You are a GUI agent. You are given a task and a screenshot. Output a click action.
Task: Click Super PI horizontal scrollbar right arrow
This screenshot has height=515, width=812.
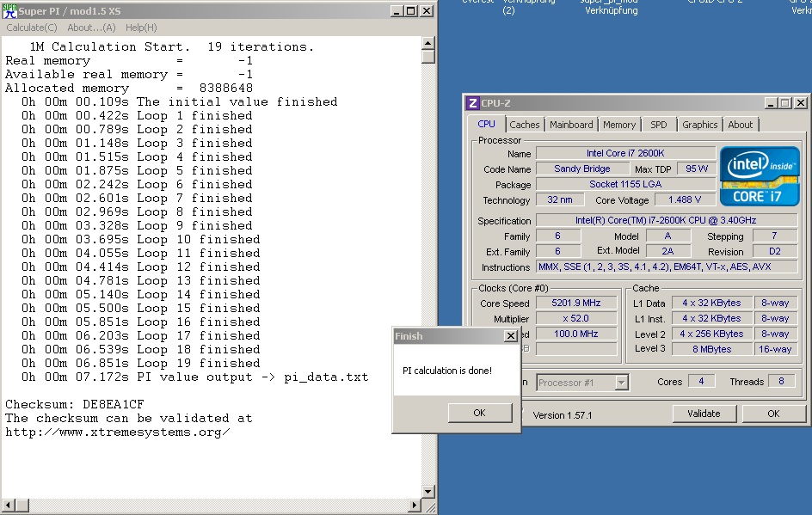point(415,505)
